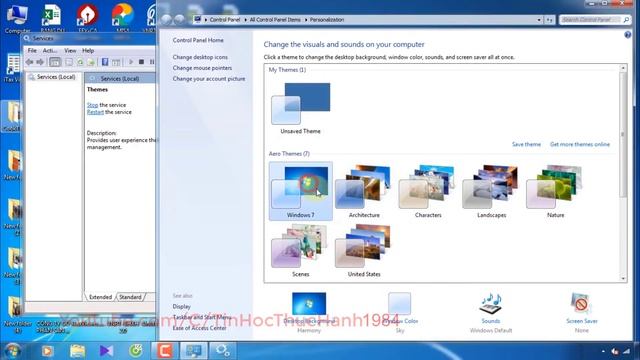Open the View menu in Services
Viewport: 640px width, 360px height.
click(x=70, y=51)
